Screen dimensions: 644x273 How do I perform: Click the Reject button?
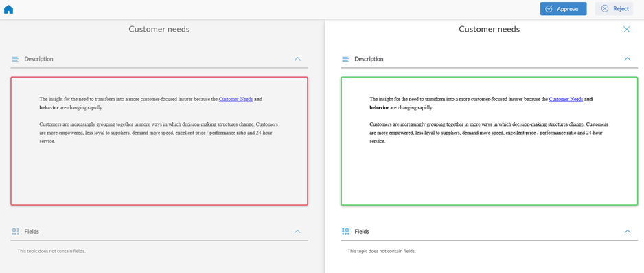pyautogui.click(x=614, y=9)
